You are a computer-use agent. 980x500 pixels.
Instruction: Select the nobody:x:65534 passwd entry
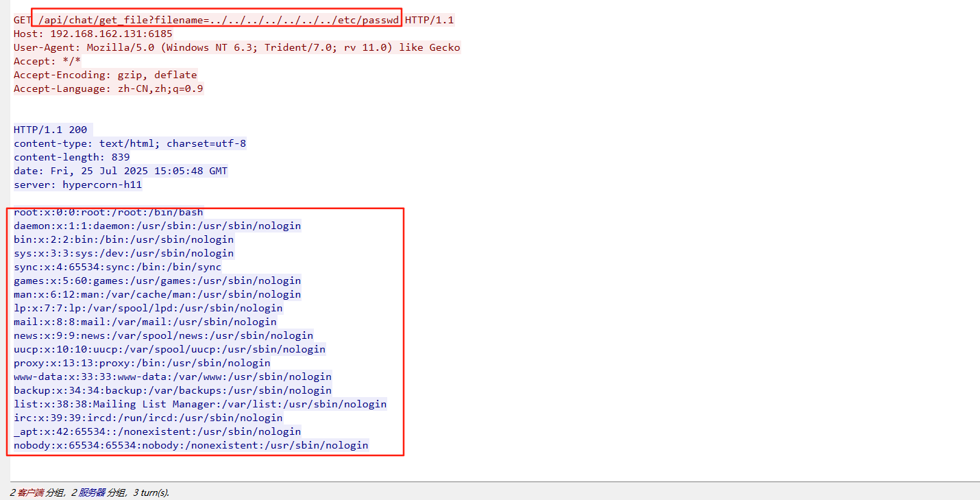[191, 445]
